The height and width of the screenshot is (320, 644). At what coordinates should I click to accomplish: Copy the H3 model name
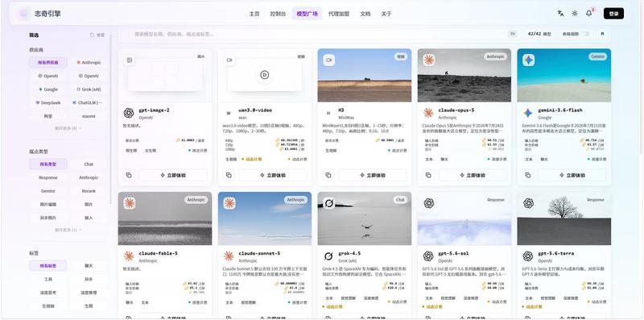pos(328,175)
